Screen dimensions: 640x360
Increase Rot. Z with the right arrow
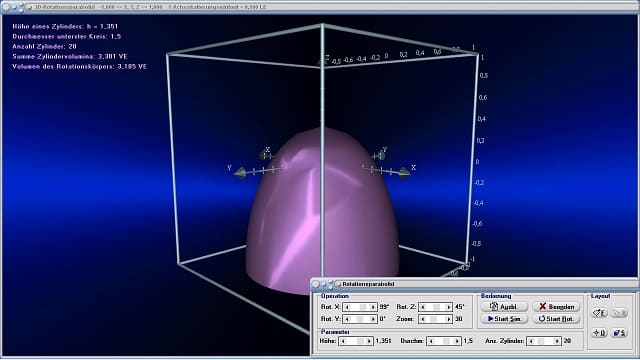[448, 307]
